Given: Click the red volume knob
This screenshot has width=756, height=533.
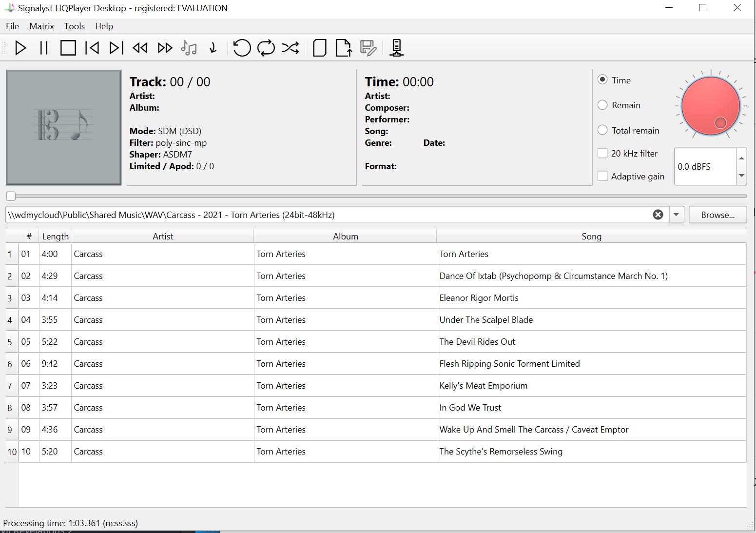Looking at the screenshot, I should [711, 106].
